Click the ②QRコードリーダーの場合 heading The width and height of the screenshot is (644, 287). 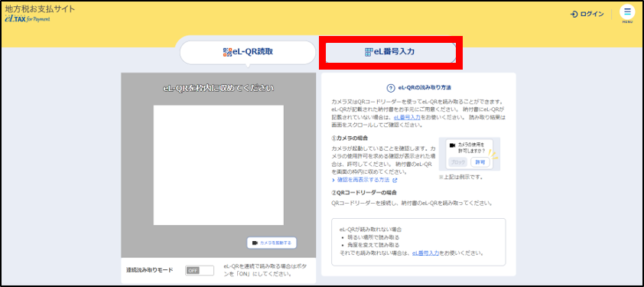tap(364, 192)
